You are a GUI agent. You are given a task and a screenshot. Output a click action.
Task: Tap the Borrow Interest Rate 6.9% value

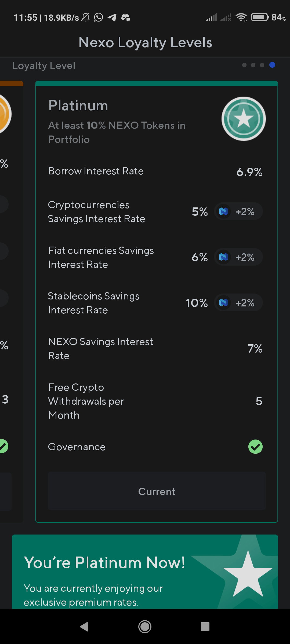[x=249, y=172]
